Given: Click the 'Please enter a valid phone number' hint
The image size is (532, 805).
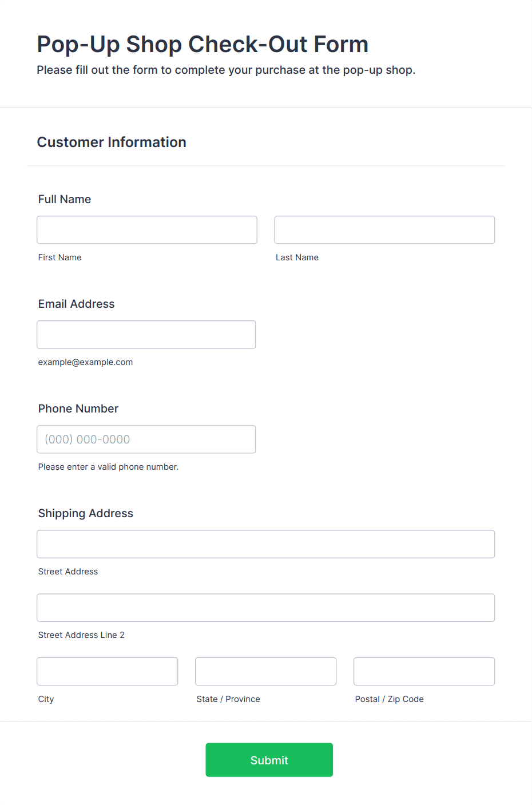Looking at the screenshot, I should pos(109,467).
